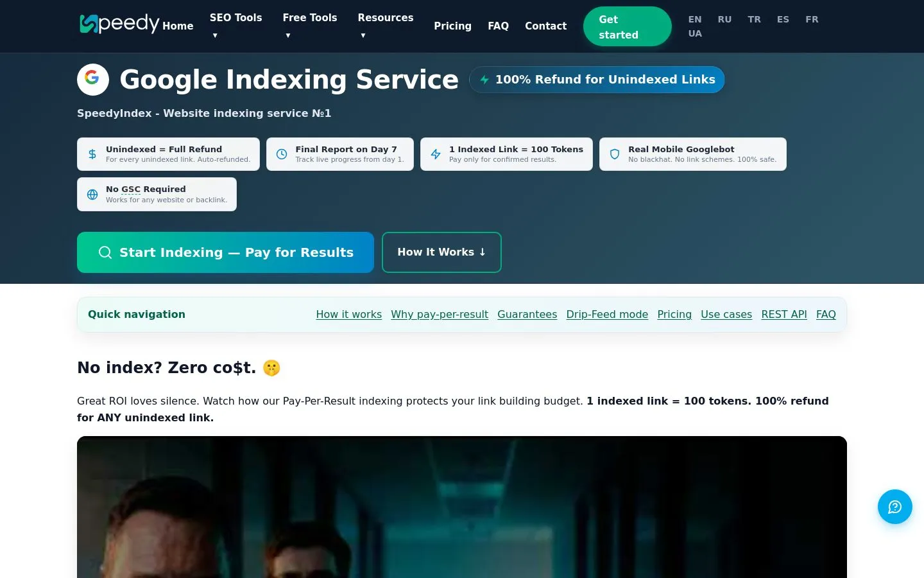Open the SEO Tools menu
Screen dimensions: 924x578
[x=235, y=18]
